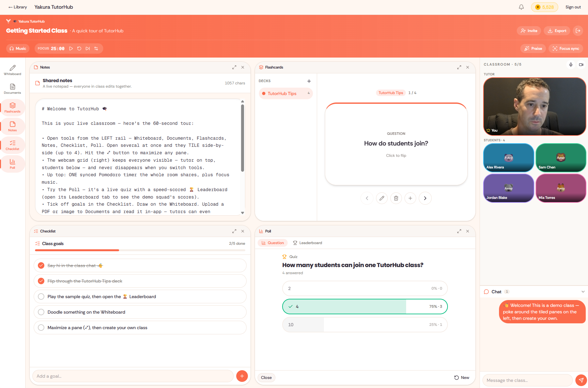Maximize the Flashcards pane
The image size is (588, 388).
pyautogui.click(x=459, y=67)
